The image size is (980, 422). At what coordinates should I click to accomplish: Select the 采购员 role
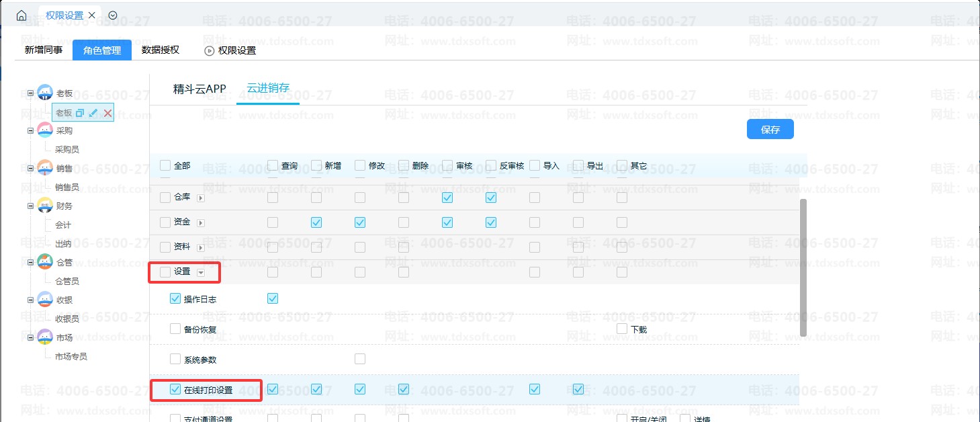(67, 149)
